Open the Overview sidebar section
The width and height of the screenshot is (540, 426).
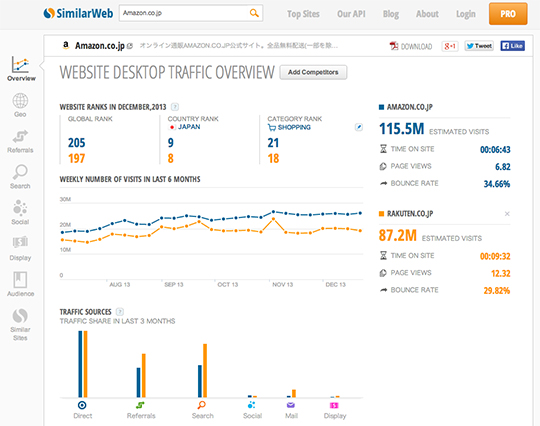pyautogui.click(x=21, y=69)
